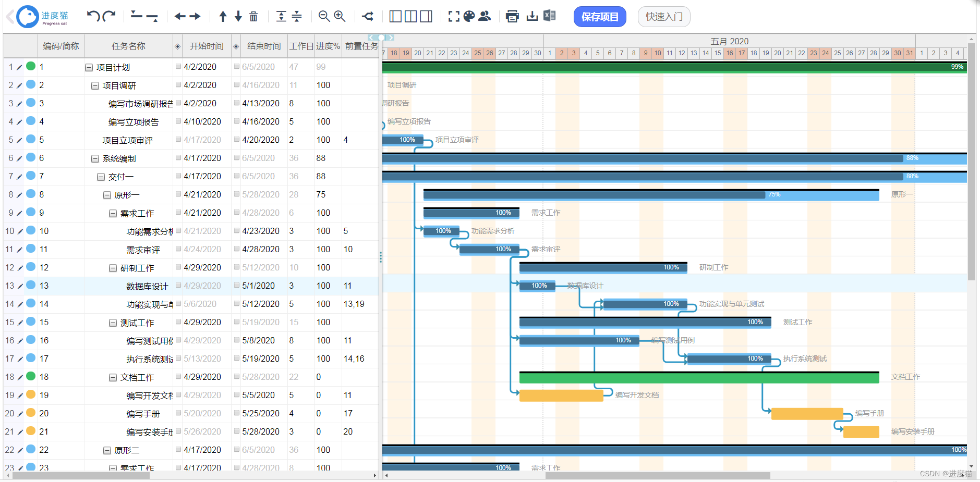Collapse all tasks using the collapse icon
The width and height of the screenshot is (980, 482).
point(297,17)
